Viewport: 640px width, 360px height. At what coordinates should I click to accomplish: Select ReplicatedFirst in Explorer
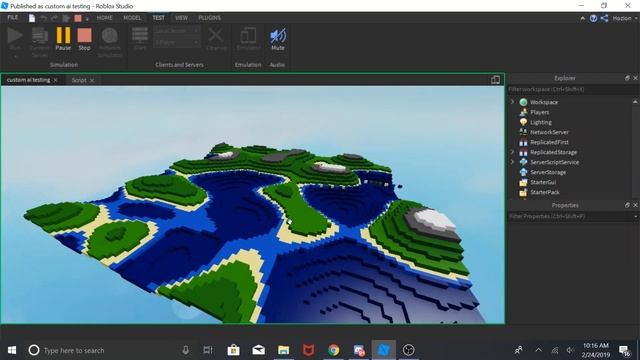coord(549,142)
